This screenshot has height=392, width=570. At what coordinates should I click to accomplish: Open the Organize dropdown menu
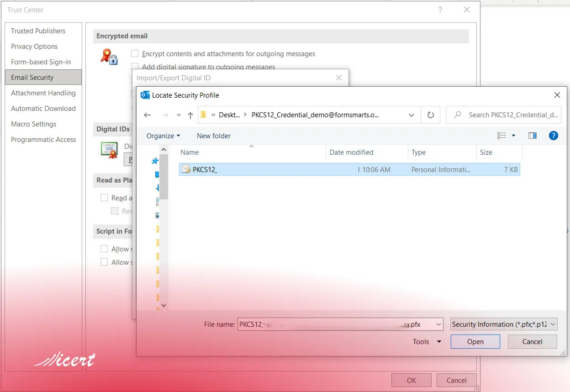pos(163,136)
